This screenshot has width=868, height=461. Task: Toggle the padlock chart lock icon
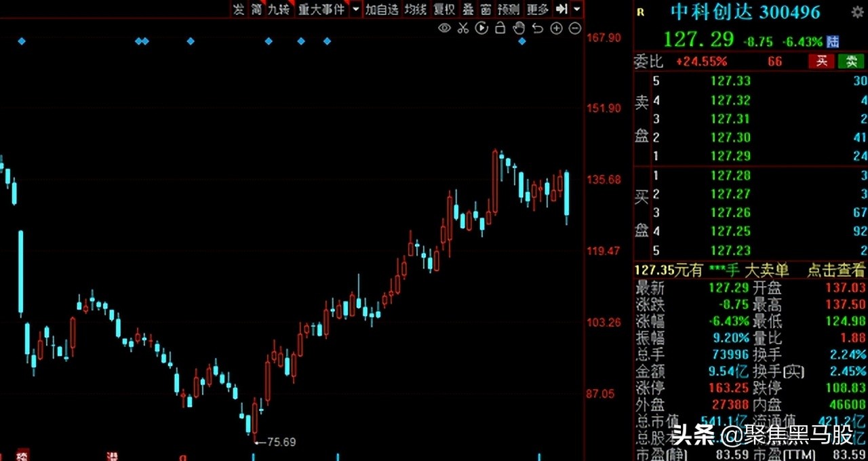coord(500,28)
